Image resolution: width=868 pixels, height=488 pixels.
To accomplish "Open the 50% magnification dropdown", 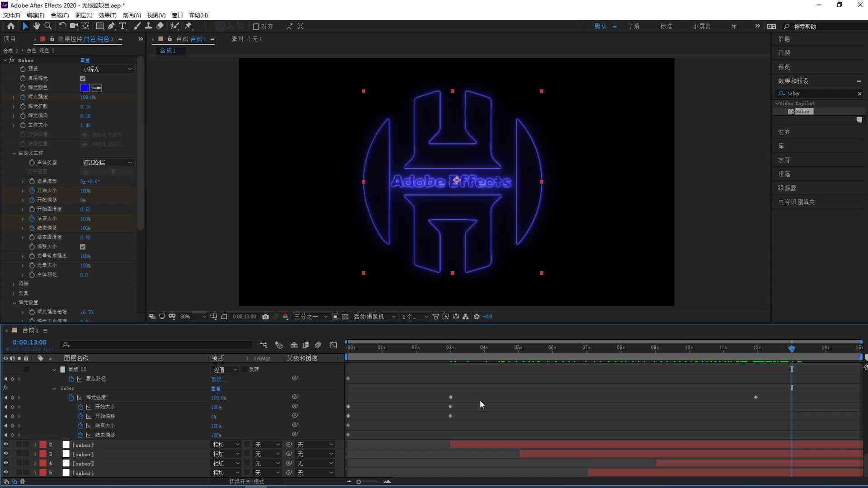I will coord(193,317).
